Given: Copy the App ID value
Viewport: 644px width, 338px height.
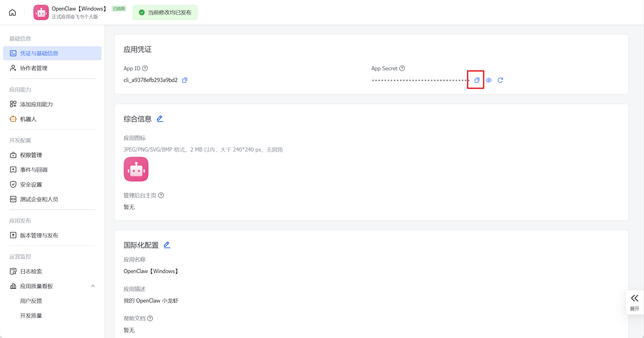Looking at the screenshot, I should (x=184, y=80).
